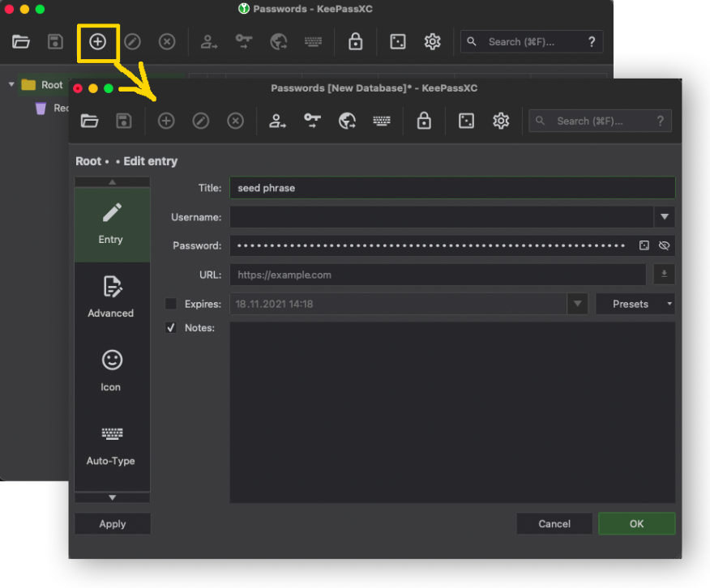This screenshot has height=588, width=710.
Task: Click the Cancel button
Action: [554, 524]
